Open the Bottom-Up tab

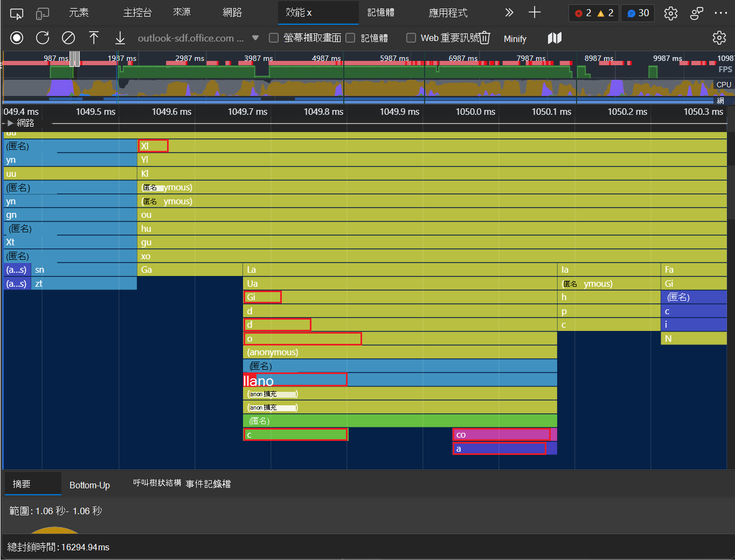89,485
